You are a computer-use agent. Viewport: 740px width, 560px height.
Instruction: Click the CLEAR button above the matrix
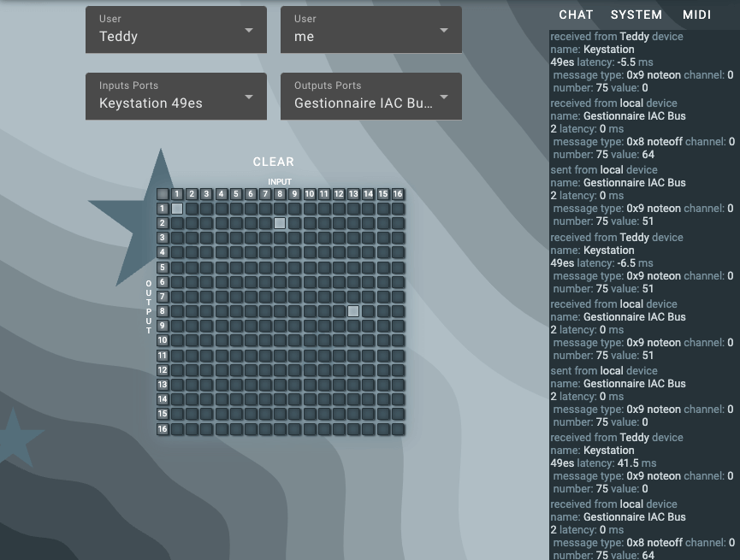pos(273,162)
